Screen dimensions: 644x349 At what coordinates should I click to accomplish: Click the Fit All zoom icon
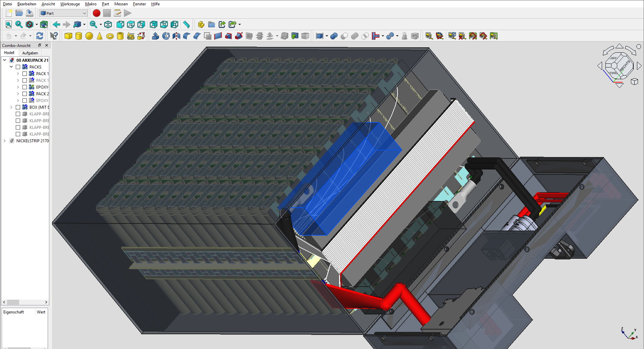click(x=9, y=24)
